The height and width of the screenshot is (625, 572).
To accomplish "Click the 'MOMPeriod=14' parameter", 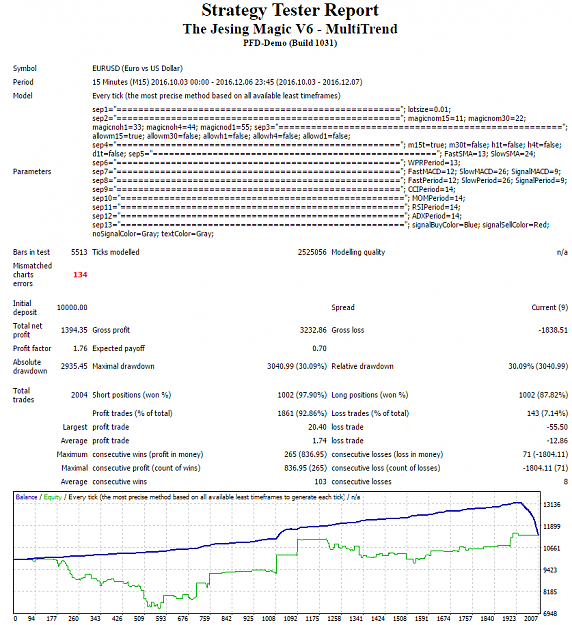I will click(x=438, y=198).
